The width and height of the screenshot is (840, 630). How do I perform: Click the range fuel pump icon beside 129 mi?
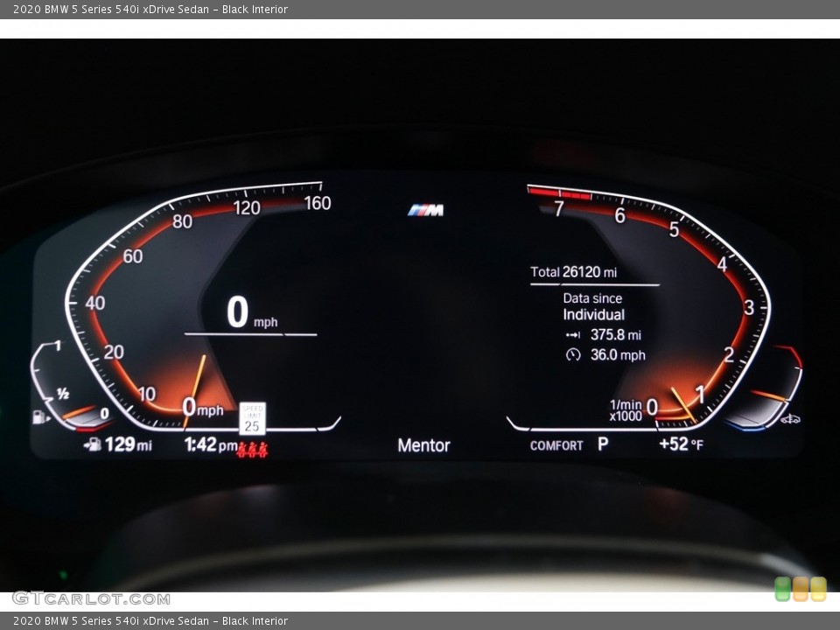[93, 444]
